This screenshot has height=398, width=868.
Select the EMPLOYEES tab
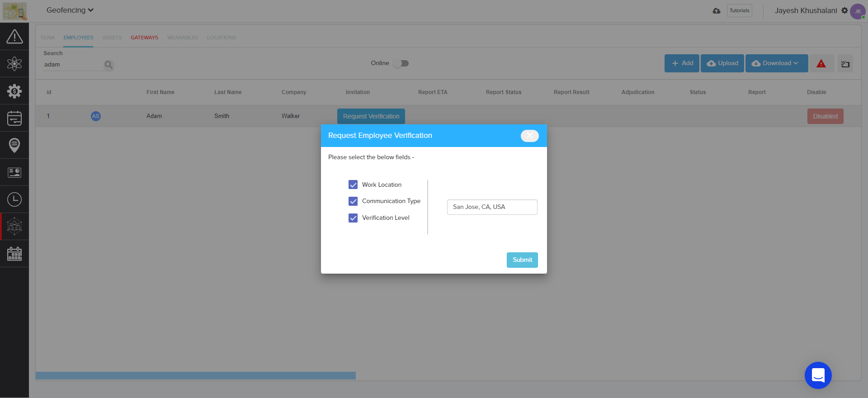(78, 38)
